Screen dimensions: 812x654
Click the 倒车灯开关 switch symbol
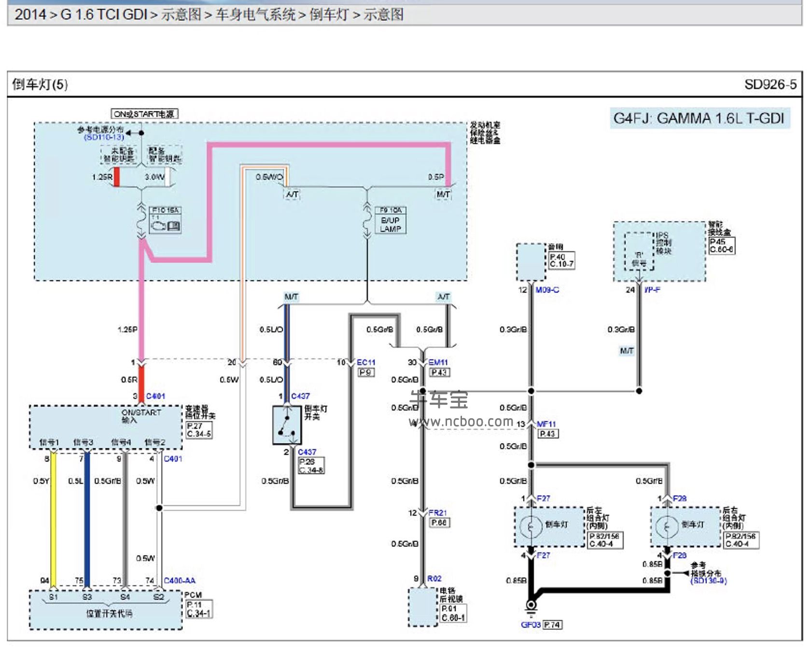[287, 425]
